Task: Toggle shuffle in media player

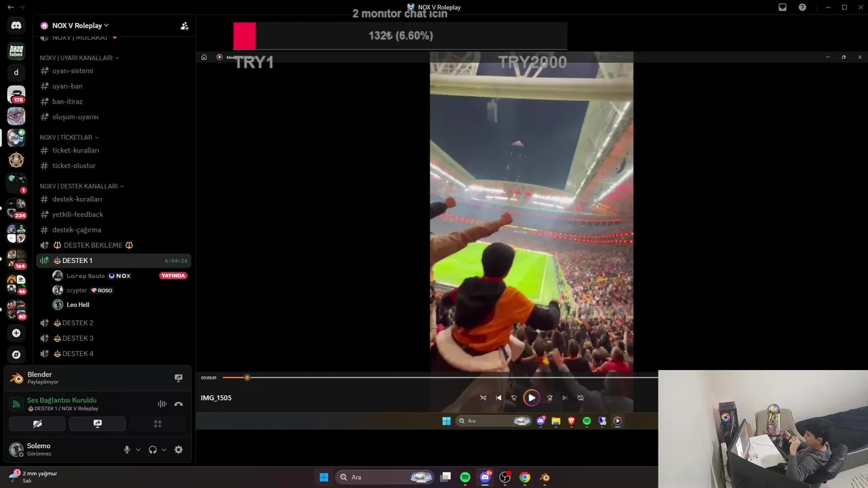Action: tap(483, 398)
